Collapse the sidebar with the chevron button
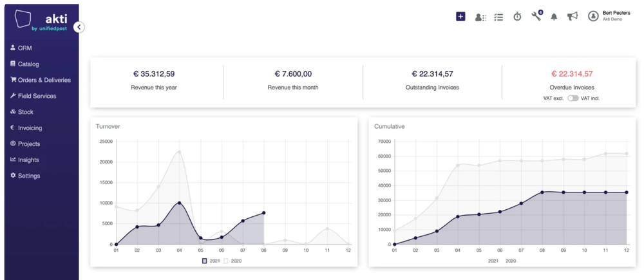This screenshot has width=644, height=280. (79, 27)
